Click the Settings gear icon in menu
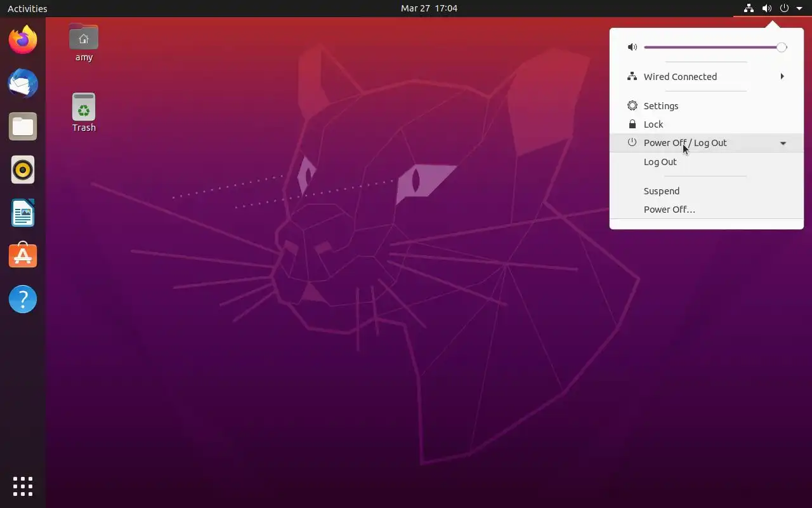This screenshot has height=508, width=812. [x=632, y=106]
